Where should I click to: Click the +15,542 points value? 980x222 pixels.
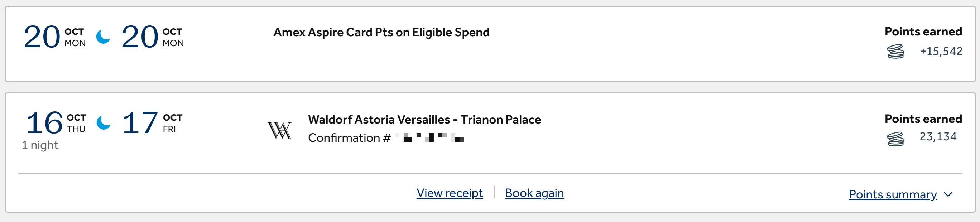(941, 51)
